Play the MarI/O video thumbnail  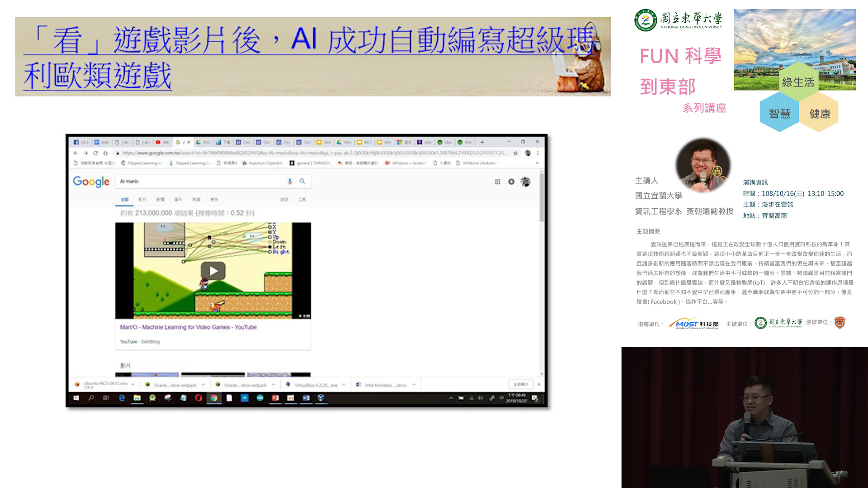point(213,271)
